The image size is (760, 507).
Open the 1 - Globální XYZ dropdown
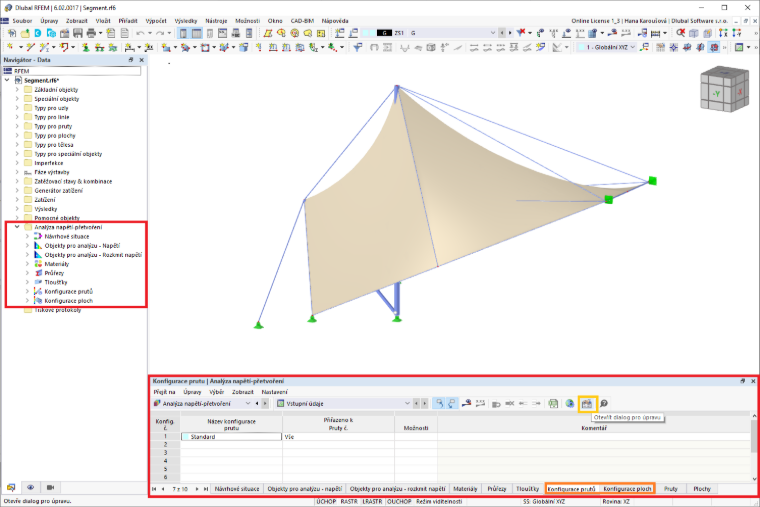tap(633, 47)
